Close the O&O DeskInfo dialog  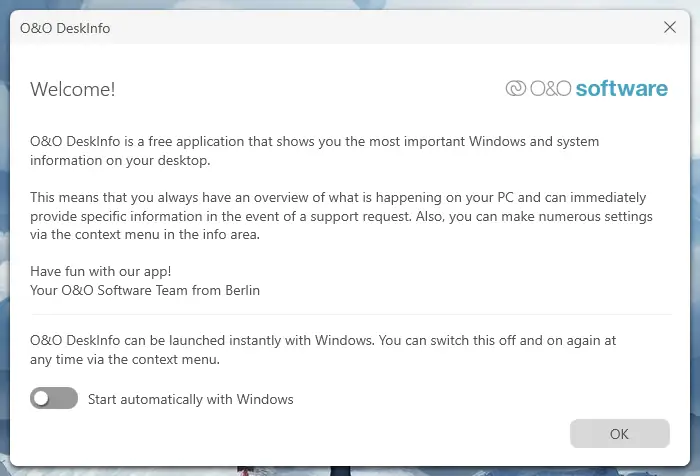click(x=670, y=28)
